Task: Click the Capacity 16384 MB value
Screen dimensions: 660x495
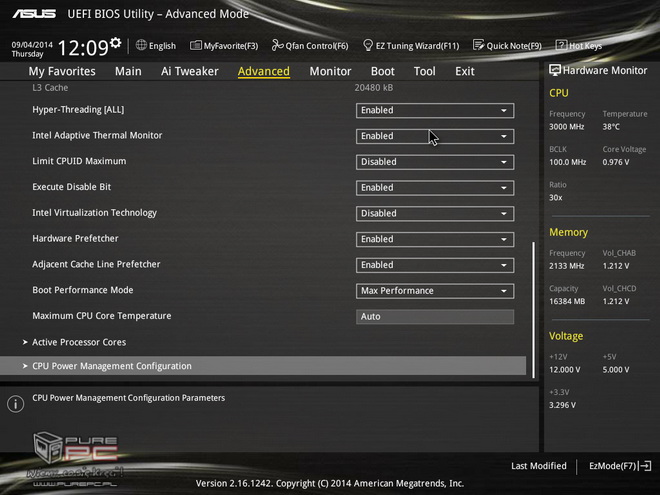Action: (567, 301)
